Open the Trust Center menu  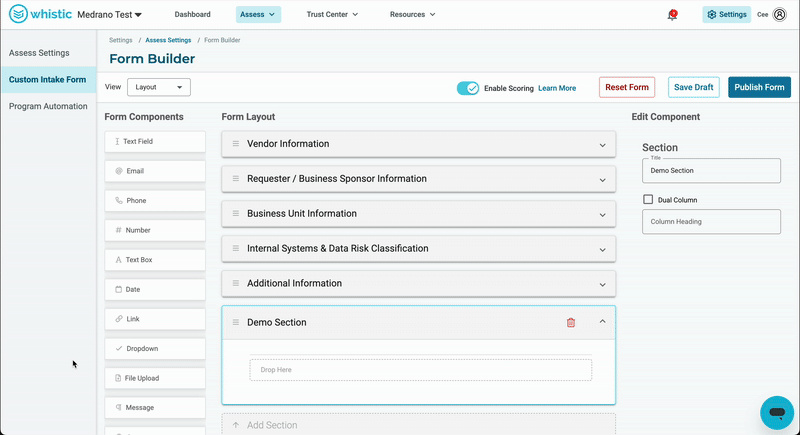(x=332, y=14)
